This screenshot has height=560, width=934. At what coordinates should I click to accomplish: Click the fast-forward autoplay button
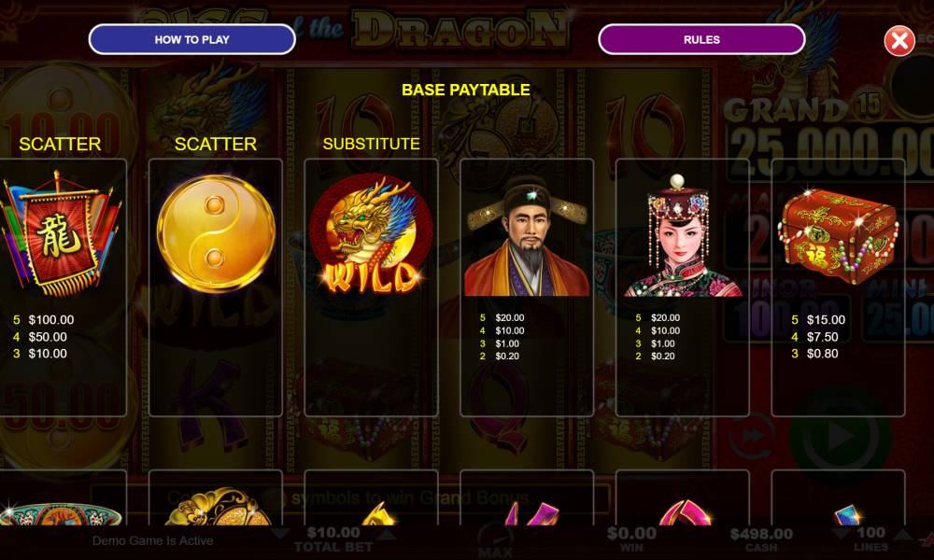752,436
